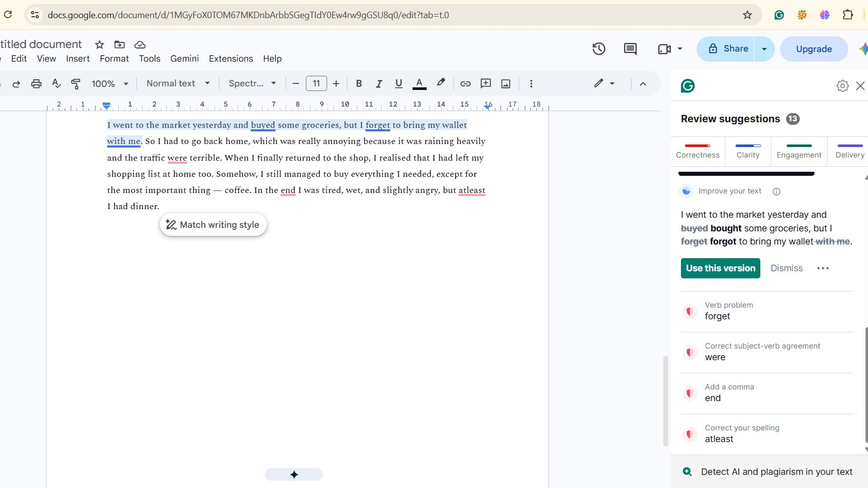Viewport: 868px width, 488px height.
Task: Open more options for the rewrite suggestion
Action: (x=823, y=268)
